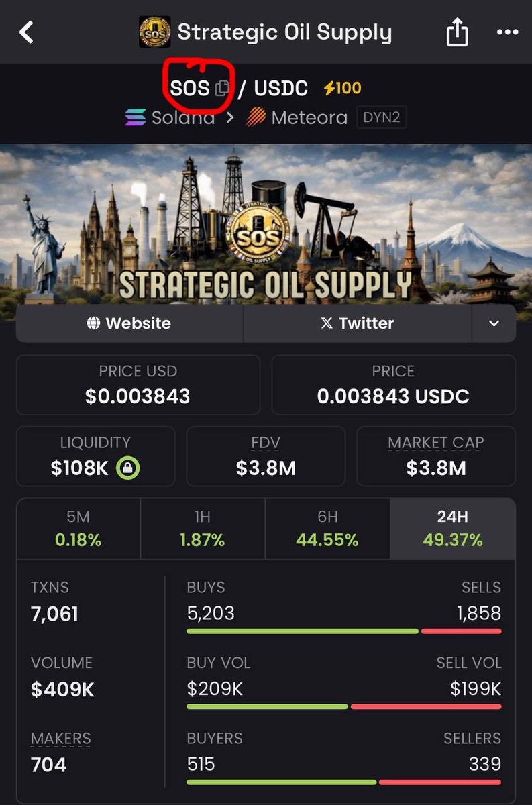Open the Website link button
The width and height of the screenshot is (532, 805).
pyautogui.click(x=129, y=323)
